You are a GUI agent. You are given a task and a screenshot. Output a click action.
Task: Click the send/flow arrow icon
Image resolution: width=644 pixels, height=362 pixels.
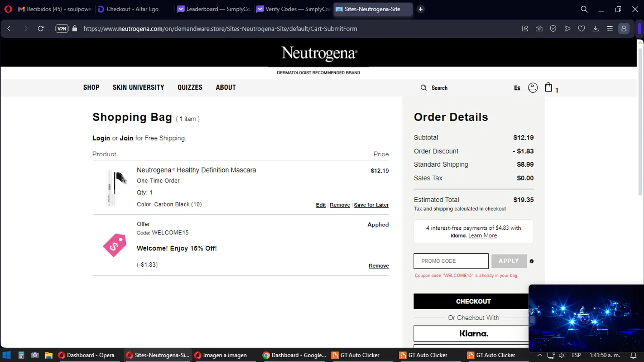point(567,29)
